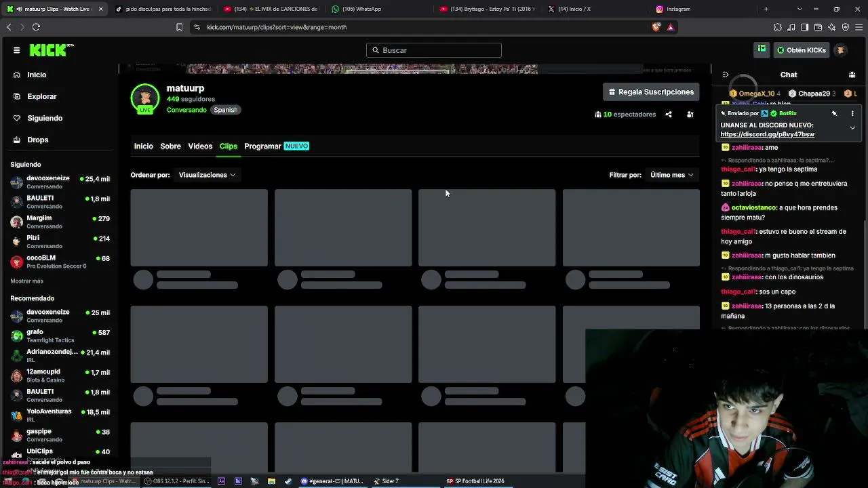
Task: Open gaspipe channel in Recomendado list
Action: pyautogui.click(x=60, y=436)
